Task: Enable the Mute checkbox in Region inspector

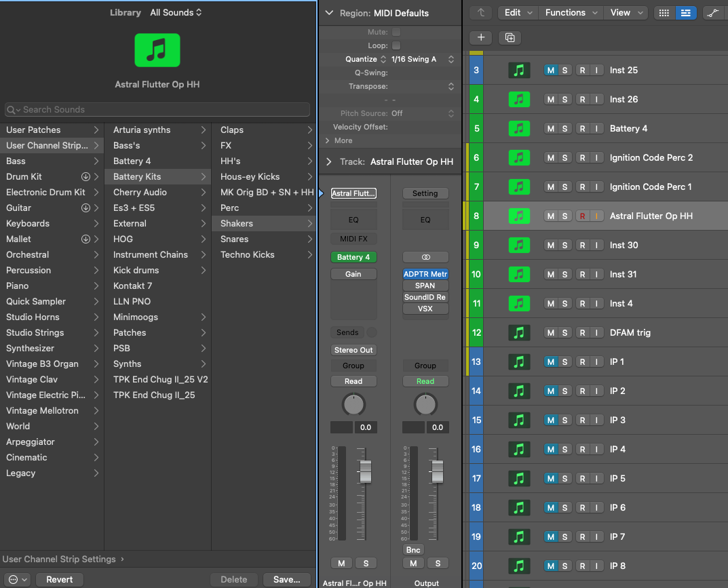Action: [396, 32]
